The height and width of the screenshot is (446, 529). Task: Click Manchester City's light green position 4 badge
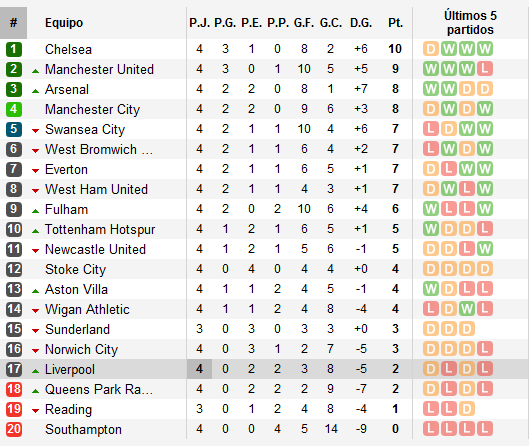(x=14, y=109)
